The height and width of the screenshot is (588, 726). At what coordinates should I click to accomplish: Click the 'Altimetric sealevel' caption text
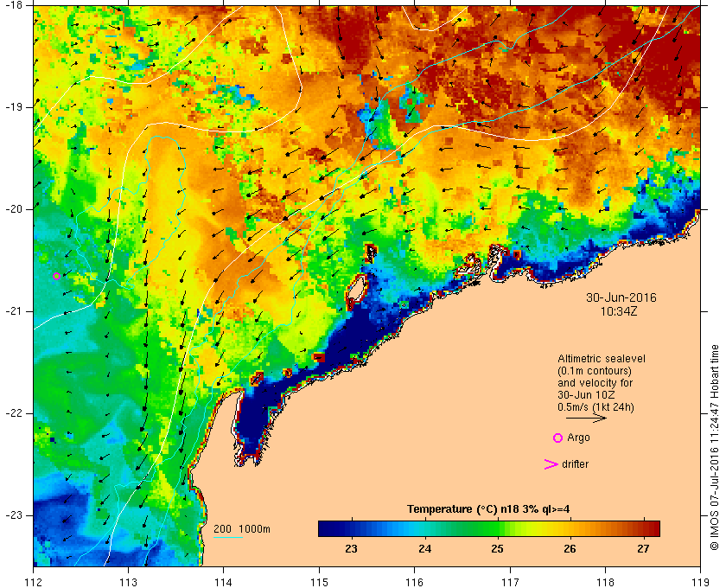click(602, 359)
